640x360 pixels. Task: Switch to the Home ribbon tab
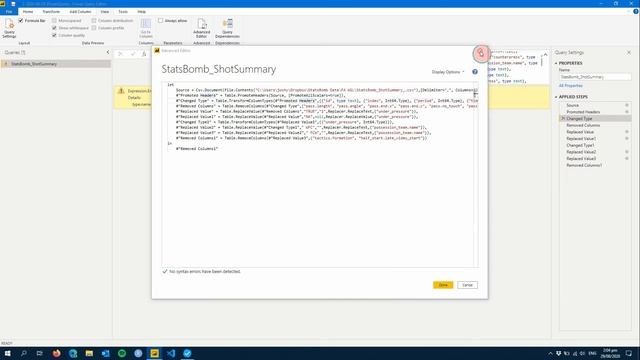(x=28, y=12)
